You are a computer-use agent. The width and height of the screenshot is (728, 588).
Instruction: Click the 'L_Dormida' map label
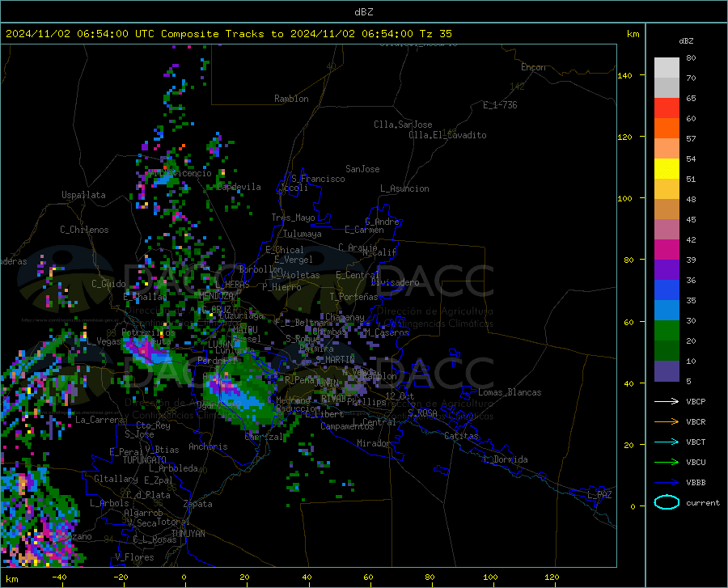point(506,459)
